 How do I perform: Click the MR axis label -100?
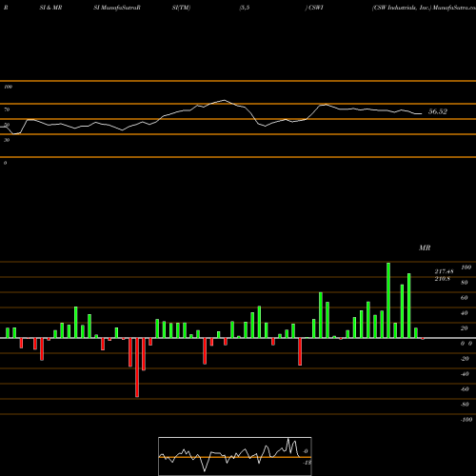point(466,420)
